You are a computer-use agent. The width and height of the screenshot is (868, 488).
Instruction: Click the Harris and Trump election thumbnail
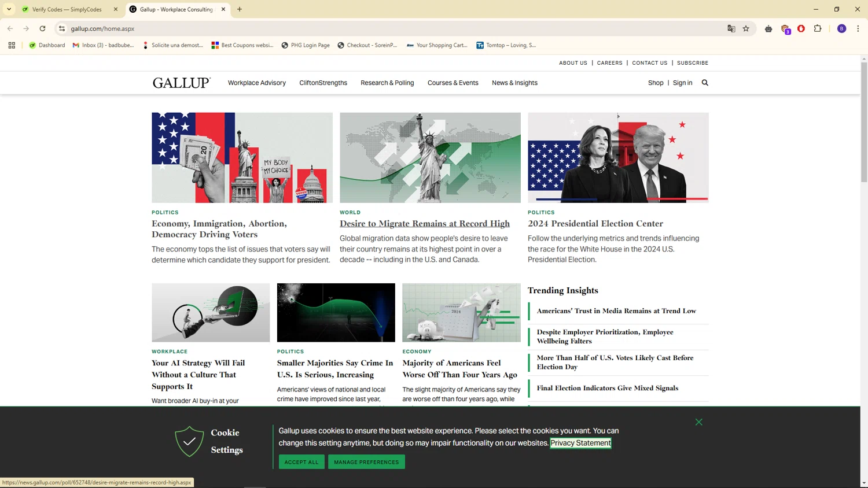coord(618,157)
